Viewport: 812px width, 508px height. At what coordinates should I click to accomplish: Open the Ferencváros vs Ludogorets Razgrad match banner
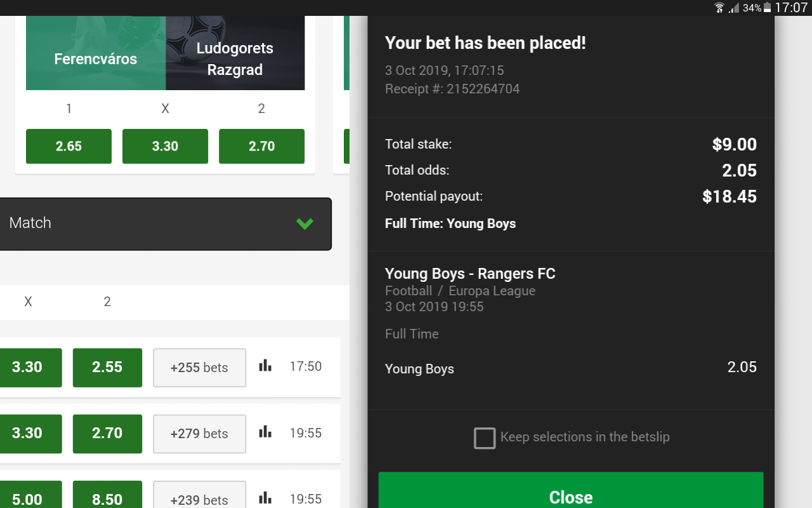[x=165, y=53]
